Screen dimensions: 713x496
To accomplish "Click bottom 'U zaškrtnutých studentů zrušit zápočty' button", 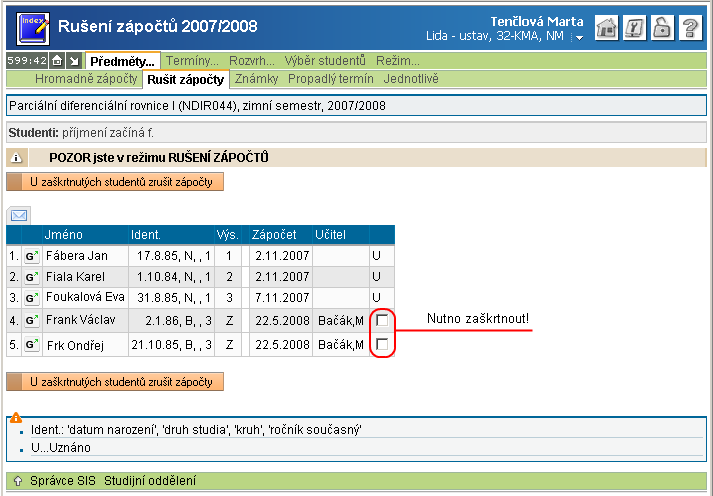I will point(115,382).
